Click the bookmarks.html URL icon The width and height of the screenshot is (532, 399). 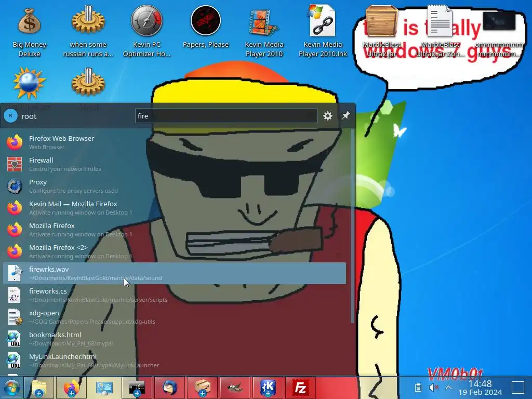coord(15,339)
